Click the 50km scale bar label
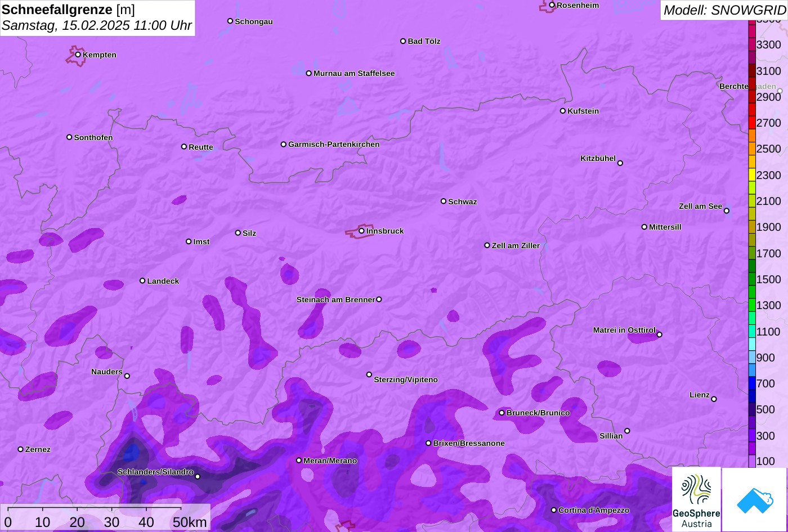This screenshot has height=532, width=788. tap(190, 522)
